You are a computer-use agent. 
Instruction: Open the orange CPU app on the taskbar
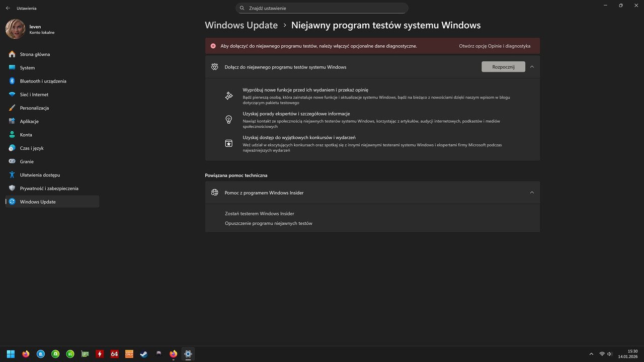(129, 354)
